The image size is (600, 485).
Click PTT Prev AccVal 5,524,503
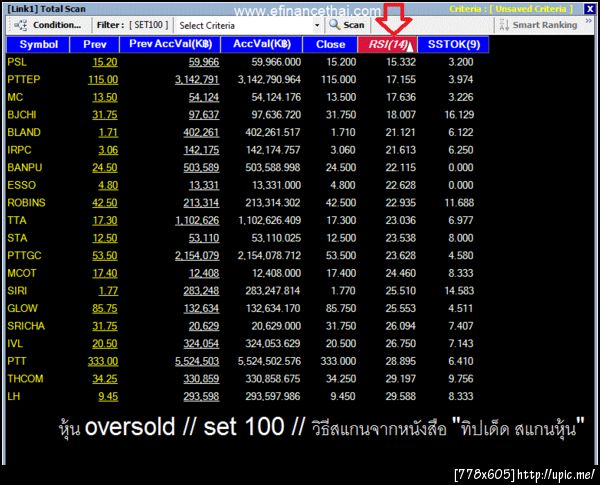(197, 361)
